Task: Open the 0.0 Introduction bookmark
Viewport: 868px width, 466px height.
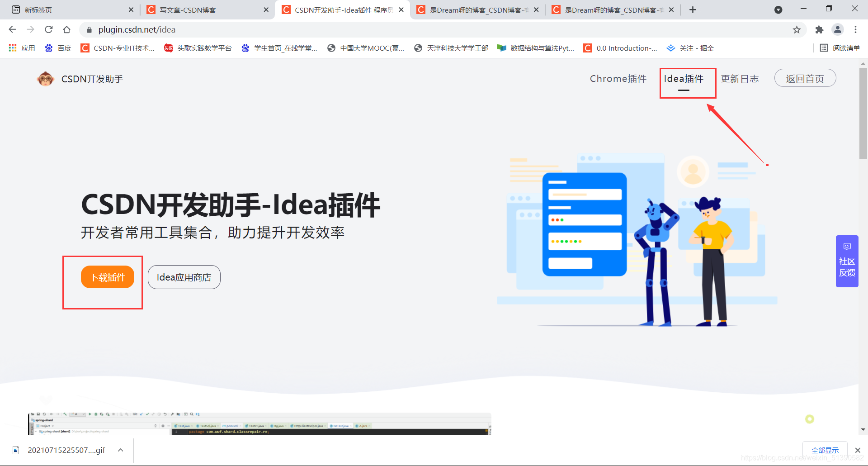Action: (620, 48)
